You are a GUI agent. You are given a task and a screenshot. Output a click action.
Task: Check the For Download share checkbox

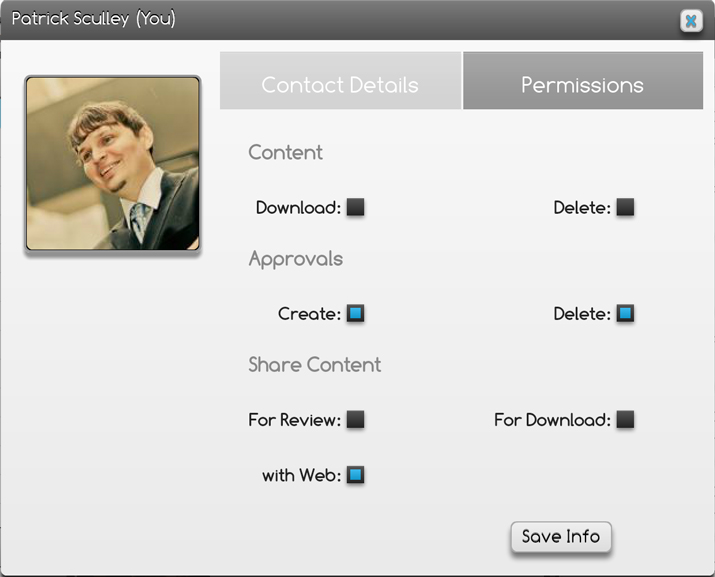[625, 420]
